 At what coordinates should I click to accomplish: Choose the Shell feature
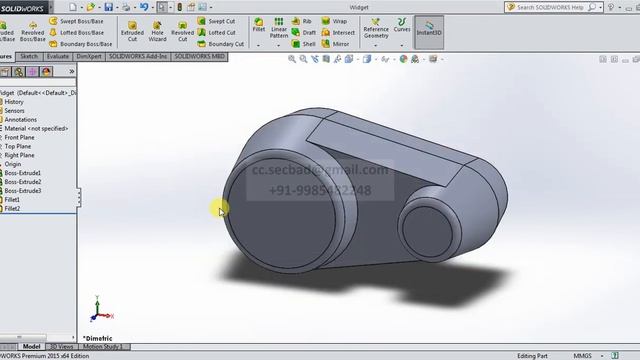[304, 44]
